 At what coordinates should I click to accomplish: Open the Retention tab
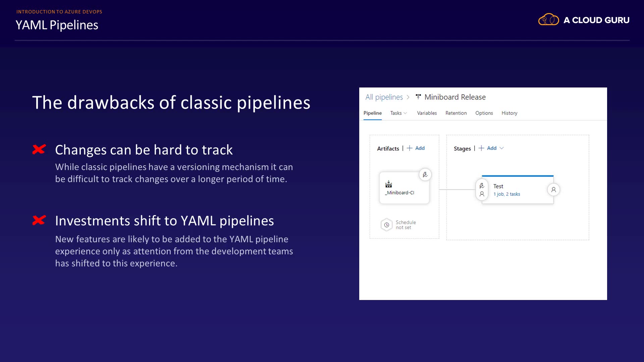[456, 113]
